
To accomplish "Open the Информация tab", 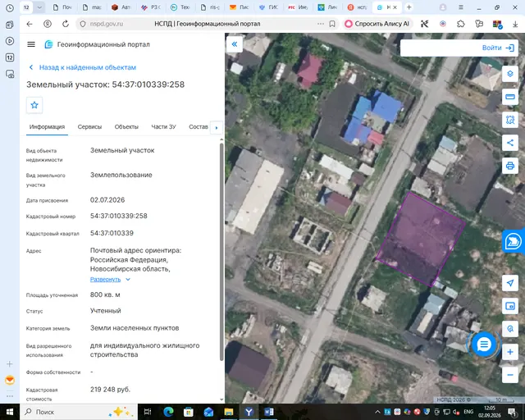I will tap(47, 127).
